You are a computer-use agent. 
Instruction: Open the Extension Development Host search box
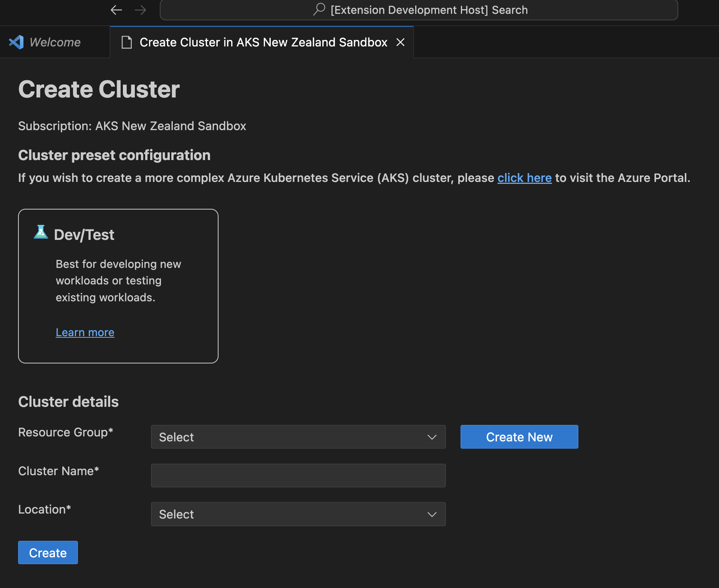pyautogui.click(x=419, y=10)
